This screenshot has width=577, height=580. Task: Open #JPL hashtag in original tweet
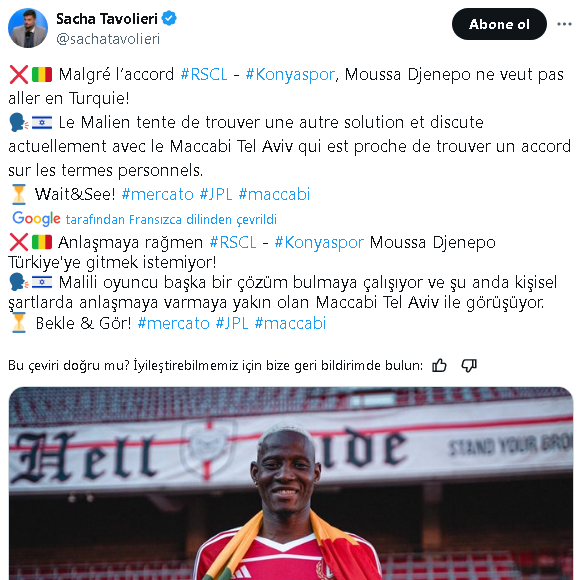(216, 194)
